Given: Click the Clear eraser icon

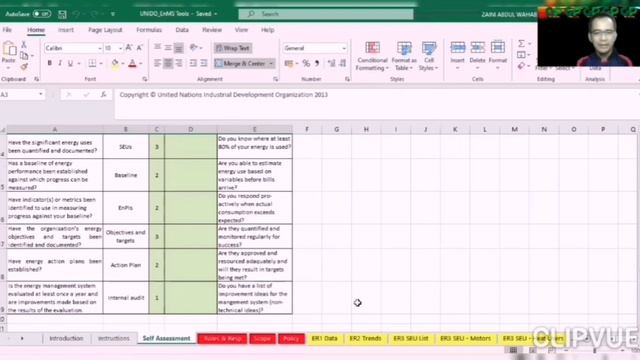Looking at the screenshot, I should tap(521, 66).
